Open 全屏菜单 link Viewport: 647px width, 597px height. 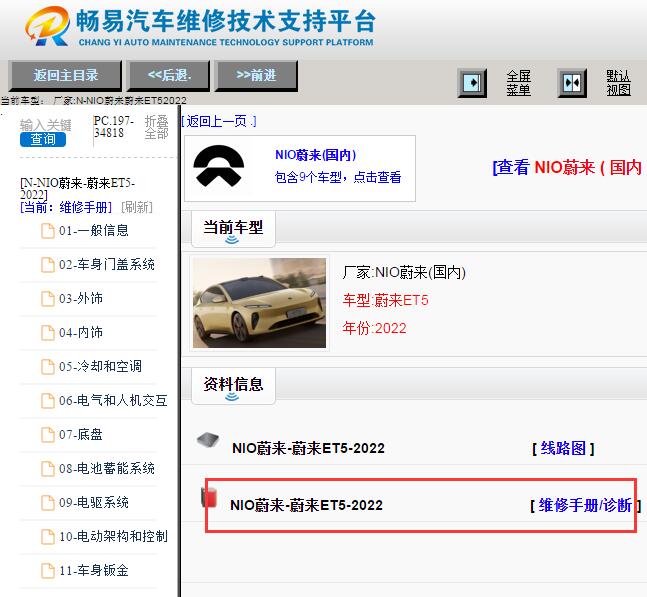point(518,83)
